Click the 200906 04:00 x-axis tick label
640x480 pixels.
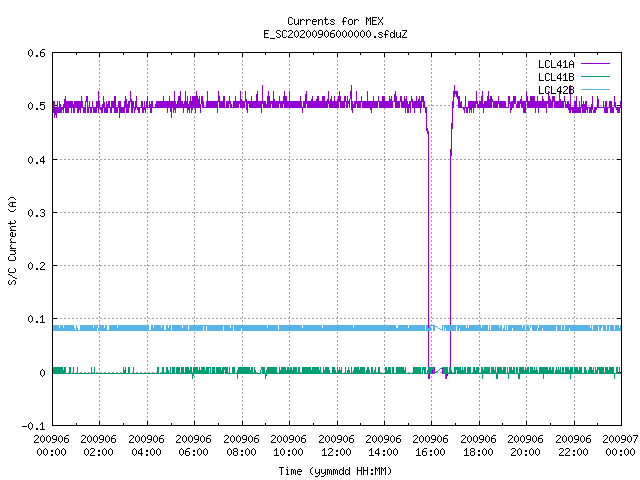146,446
